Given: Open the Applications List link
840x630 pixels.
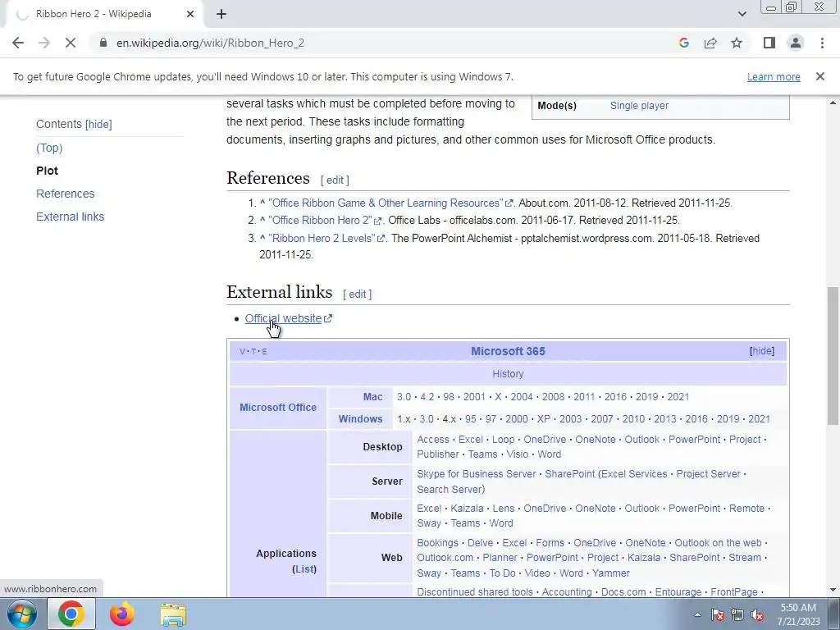Looking at the screenshot, I should coord(304,569).
